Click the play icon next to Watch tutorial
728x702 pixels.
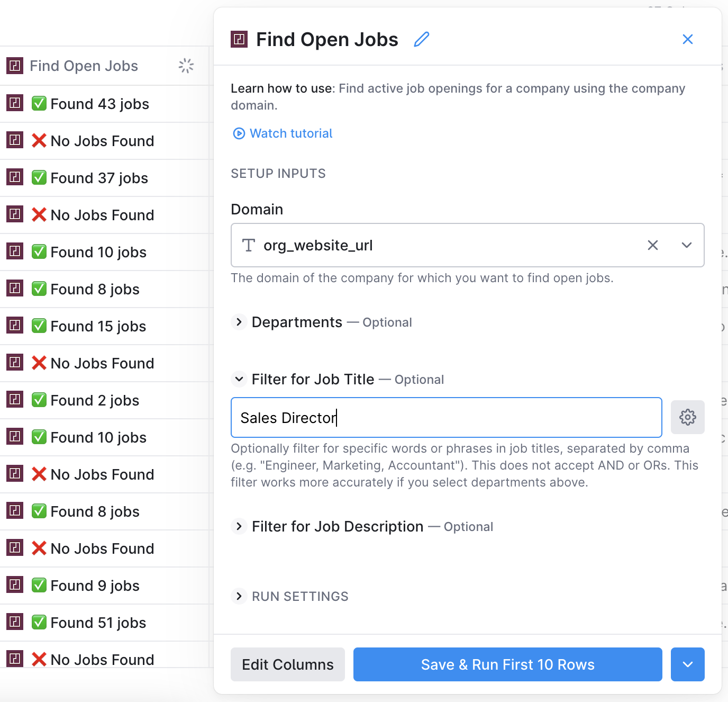(239, 133)
